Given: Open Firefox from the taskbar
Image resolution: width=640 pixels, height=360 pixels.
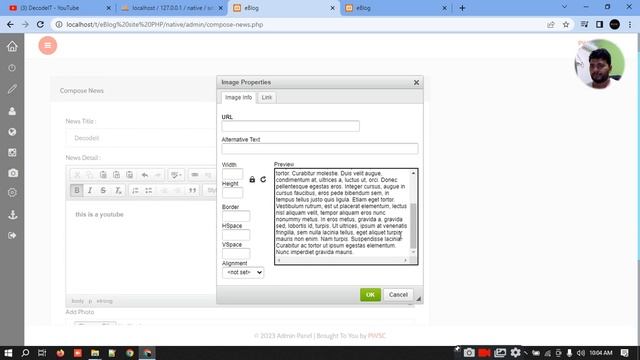Looking at the screenshot, I should pos(60,353).
